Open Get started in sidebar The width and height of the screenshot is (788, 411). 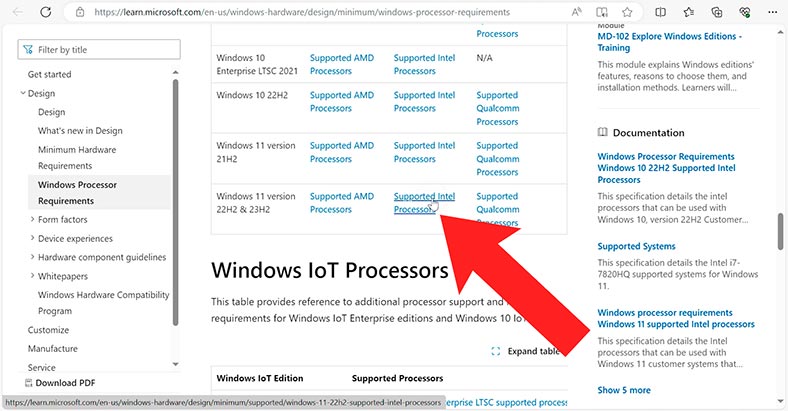point(49,74)
